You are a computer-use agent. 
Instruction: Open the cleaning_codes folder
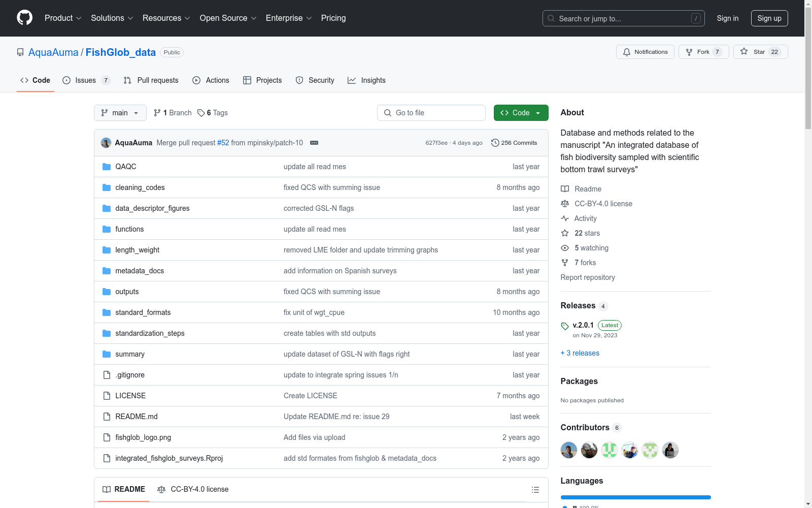(140, 187)
